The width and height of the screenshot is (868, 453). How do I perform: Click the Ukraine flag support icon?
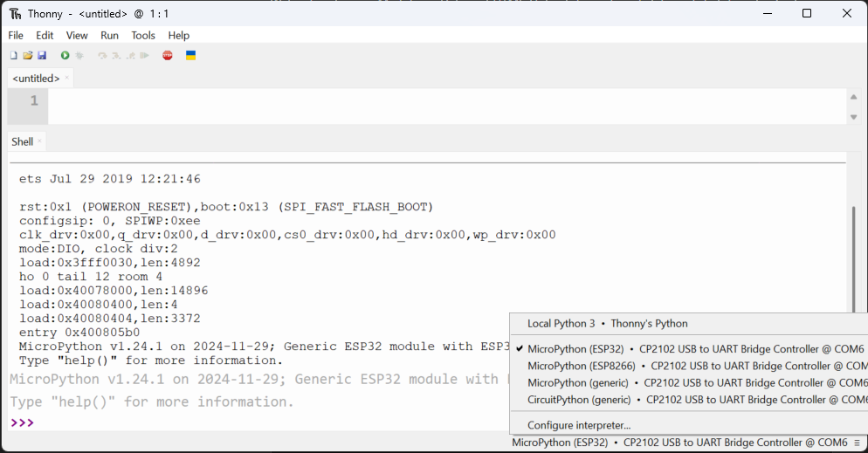point(190,56)
